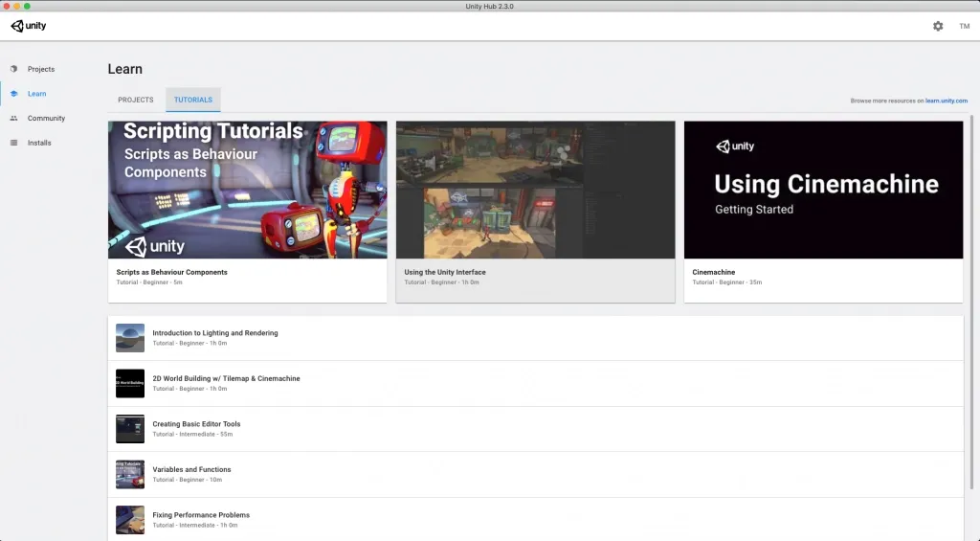Go to Projects in the sidebar
Image resolution: width=980 pixels, height=541 pixels.
point(40,69)
